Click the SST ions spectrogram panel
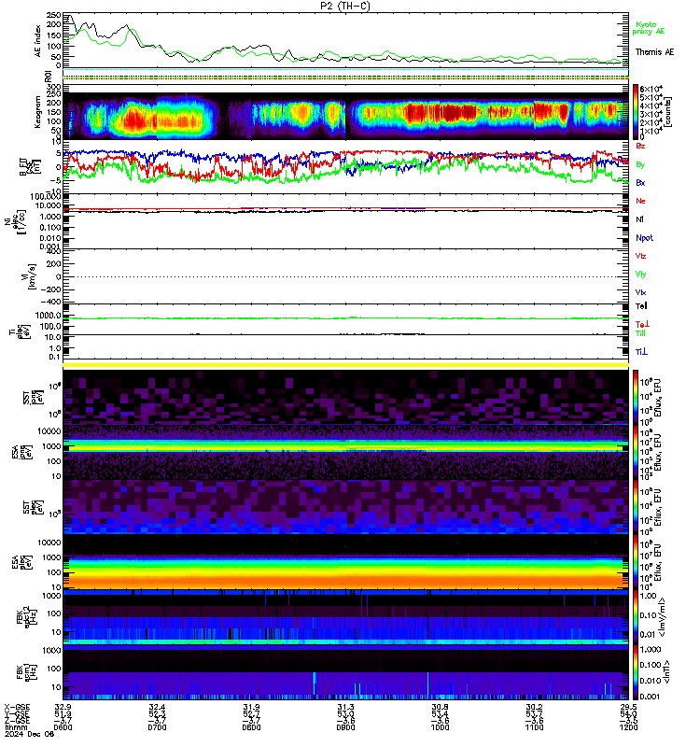700x747 pixels. click(x=345, y=398)
